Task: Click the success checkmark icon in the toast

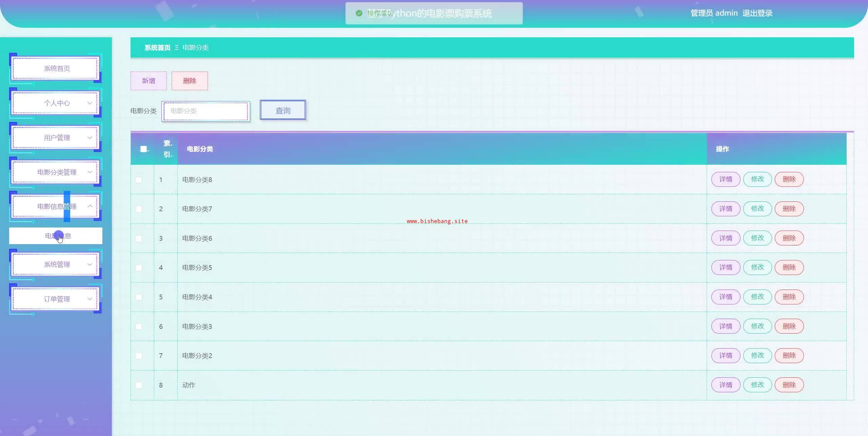Action: point(359,13)
